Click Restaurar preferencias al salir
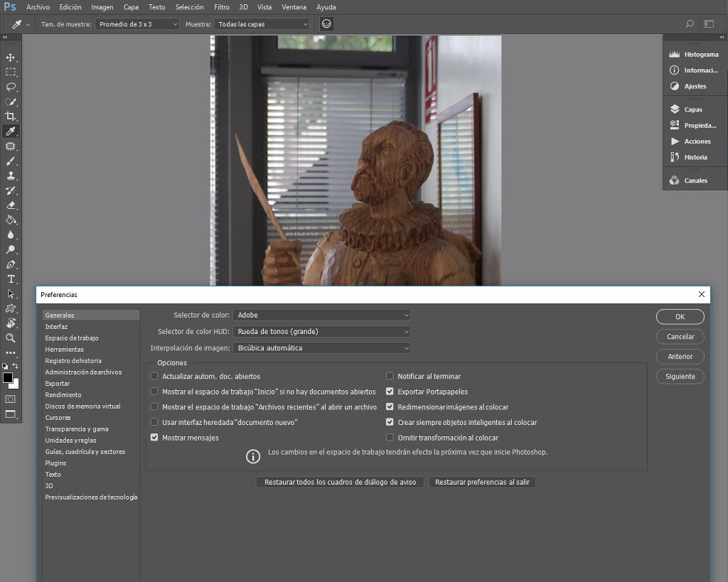 (482, 483)
